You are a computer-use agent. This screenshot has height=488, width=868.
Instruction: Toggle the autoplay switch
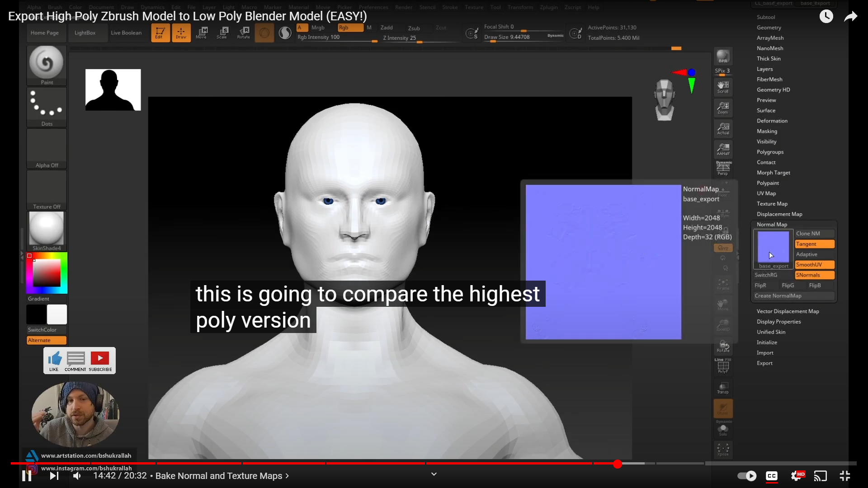[x=747, y=476]
